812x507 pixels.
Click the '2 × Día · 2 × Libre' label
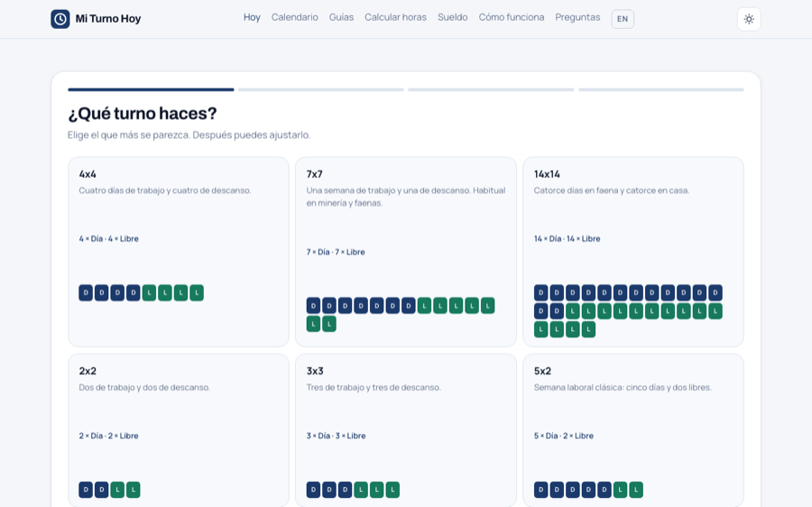click(x=109, y=436)
